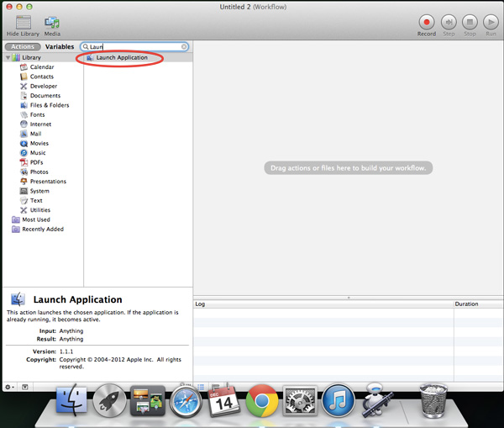Open Calendar from the Dock

pos(224,400)
